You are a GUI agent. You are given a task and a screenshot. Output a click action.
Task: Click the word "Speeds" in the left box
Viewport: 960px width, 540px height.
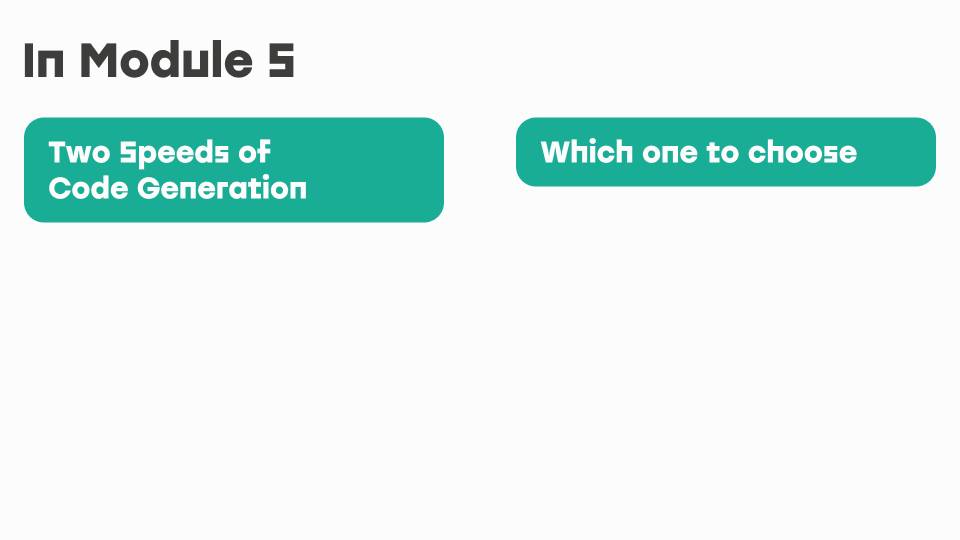174,154
